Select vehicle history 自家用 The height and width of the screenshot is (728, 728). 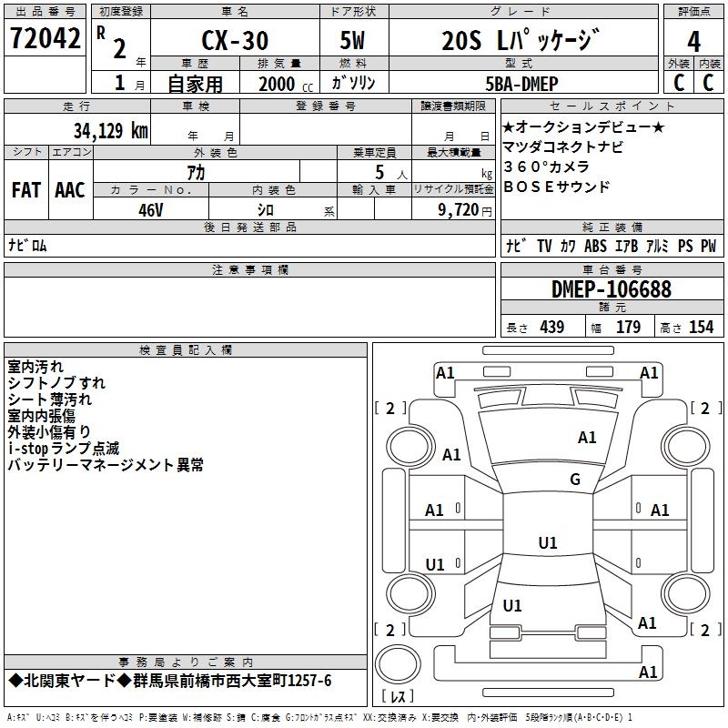[195, 84]
